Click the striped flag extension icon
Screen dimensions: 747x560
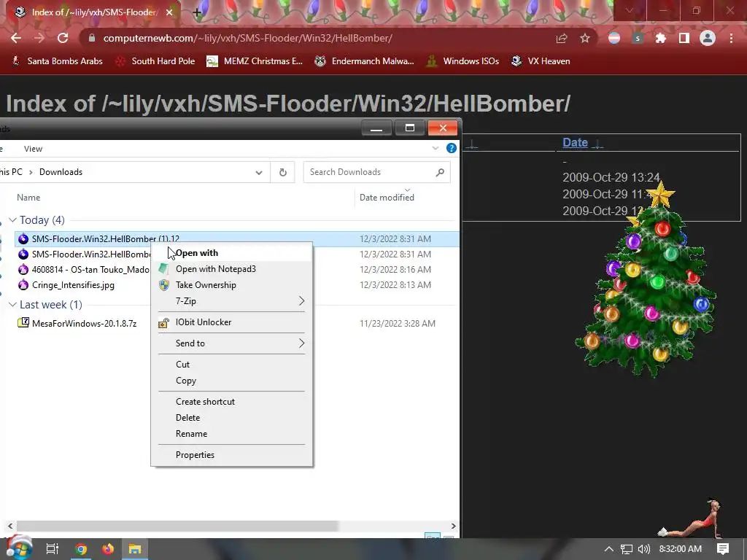click(x=614, y=38)
